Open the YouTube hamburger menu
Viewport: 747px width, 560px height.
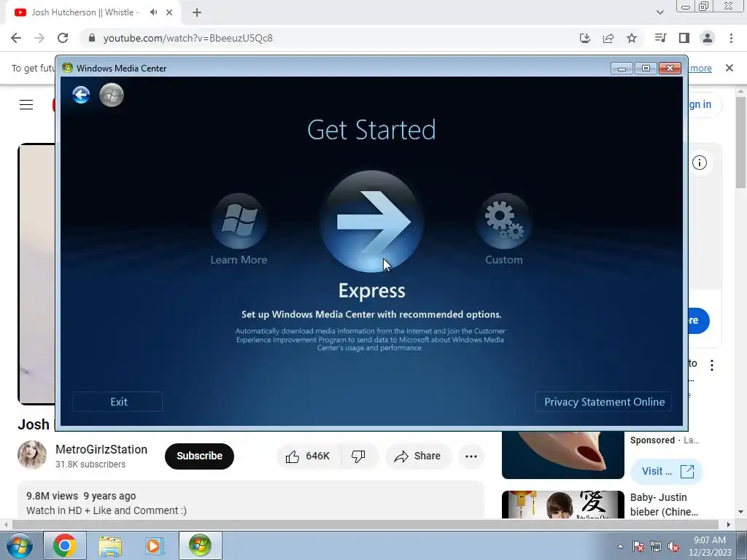26,105
